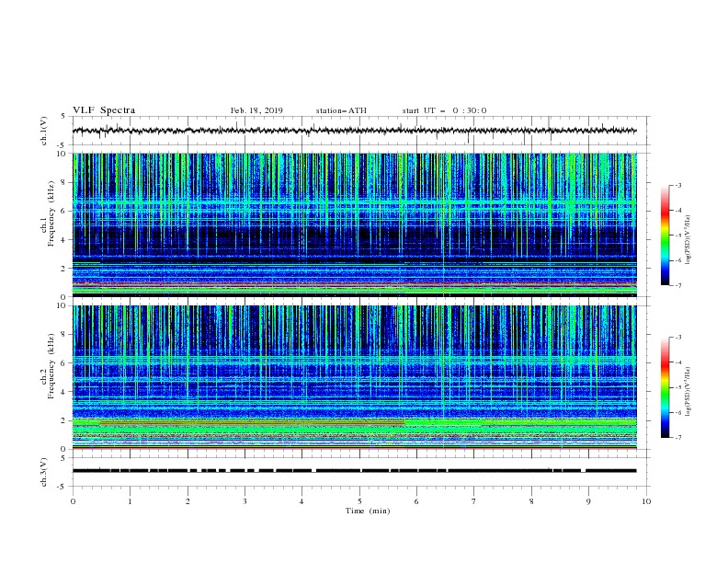Image resolution: width=728 pixels, height=563 pixels.
Task: Click the orange 2 kHz band in ch.2 spectrogram
Action: point(251,423)
